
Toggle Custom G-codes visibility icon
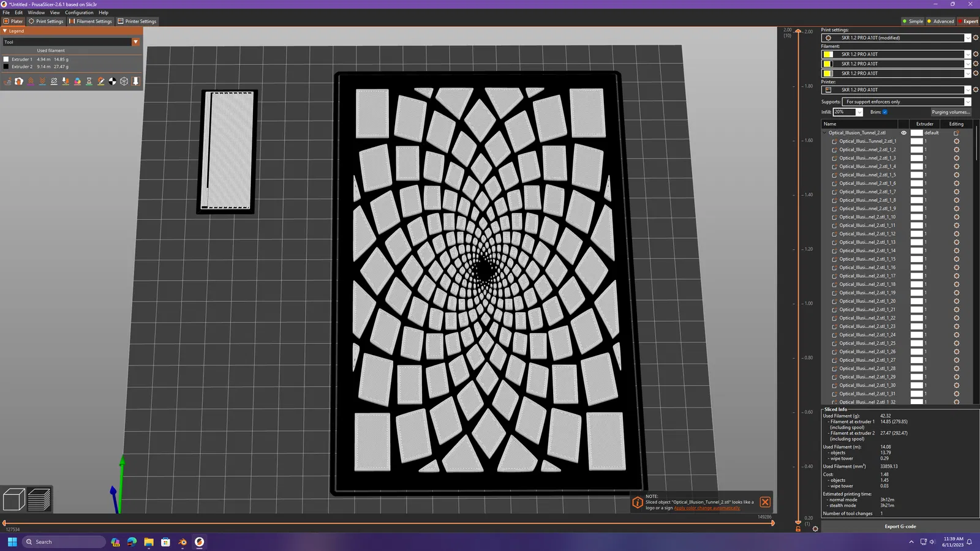point(101,81)
